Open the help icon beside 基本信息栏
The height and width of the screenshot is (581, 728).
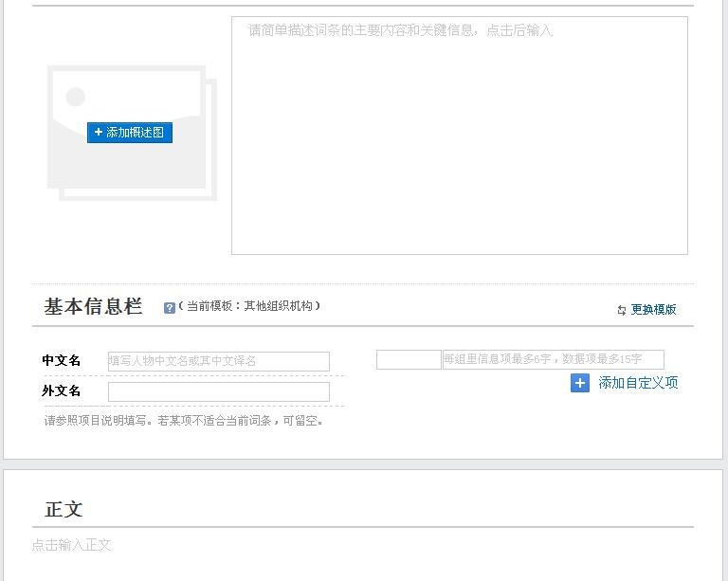click(x=169, y=308)
